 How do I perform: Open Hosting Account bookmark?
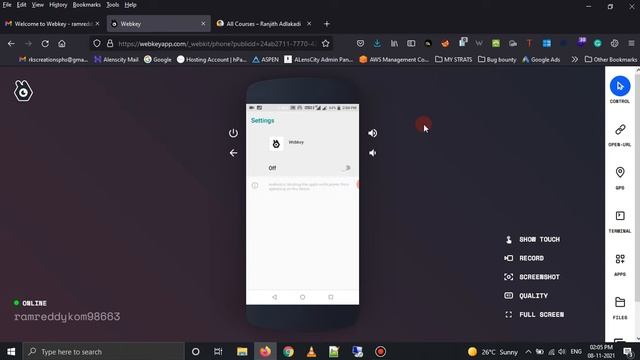[212, 59]
